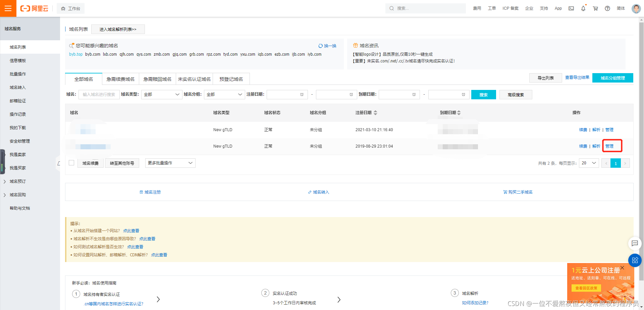Sort by 到期日期 column arrows

click(459, 113)
